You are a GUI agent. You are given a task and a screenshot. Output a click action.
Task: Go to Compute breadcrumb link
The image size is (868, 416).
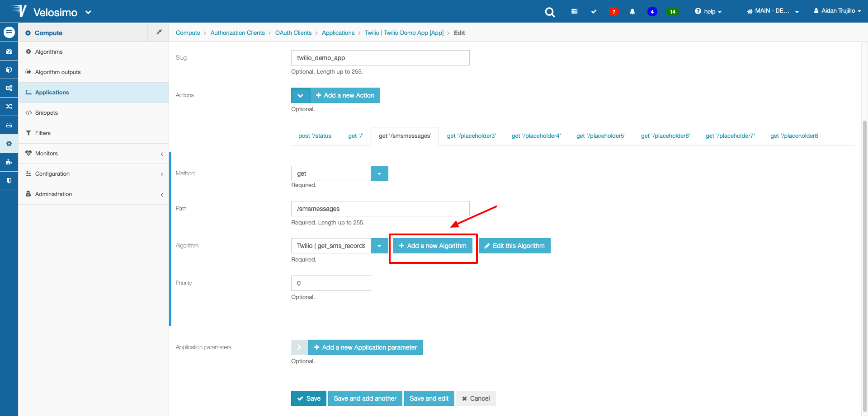pyautogui.click(x=188, y=33)
